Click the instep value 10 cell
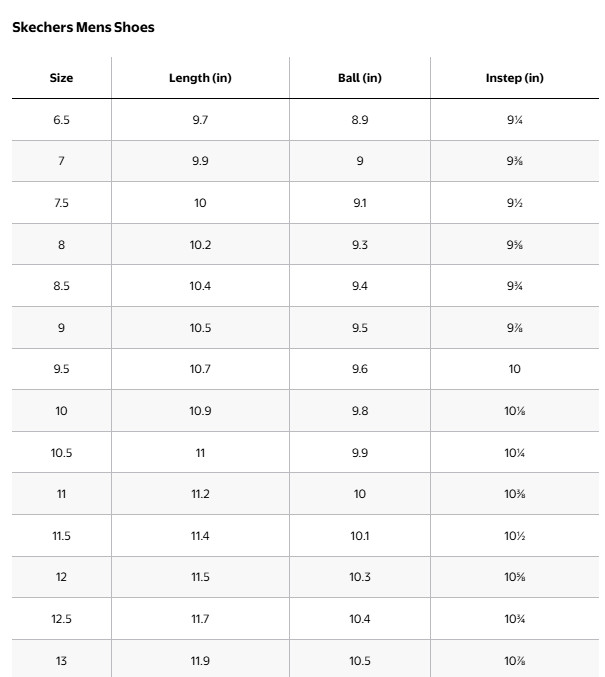 click(514, 369)
